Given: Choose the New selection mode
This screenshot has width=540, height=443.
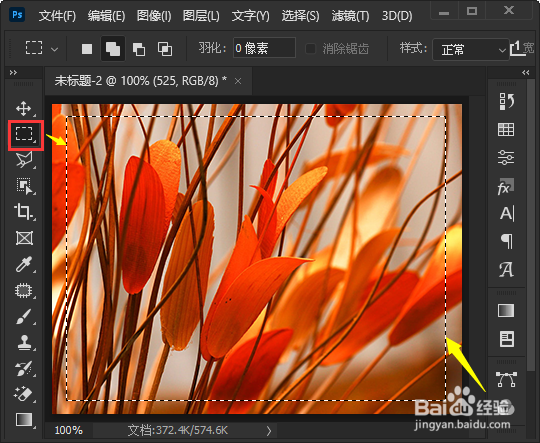Looking at the screenshot, I should point(87,49).
